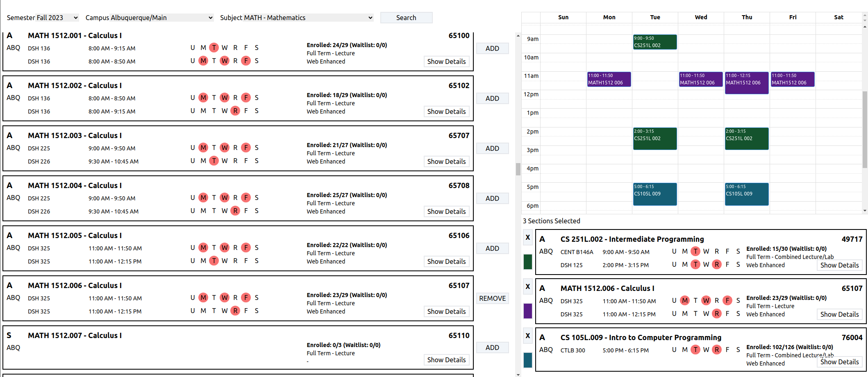This screenshot has height=377, width=868.
Task: Click CS251L 002 Thursday 2:00 calendar block
Action: click(x=746, y=139)
